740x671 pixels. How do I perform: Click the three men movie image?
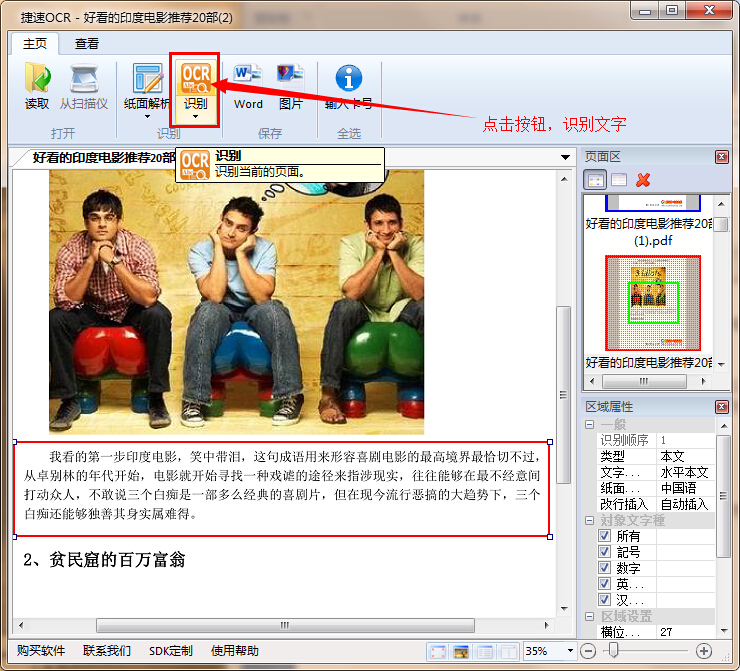pyautogui.click(x=236, y=302)
